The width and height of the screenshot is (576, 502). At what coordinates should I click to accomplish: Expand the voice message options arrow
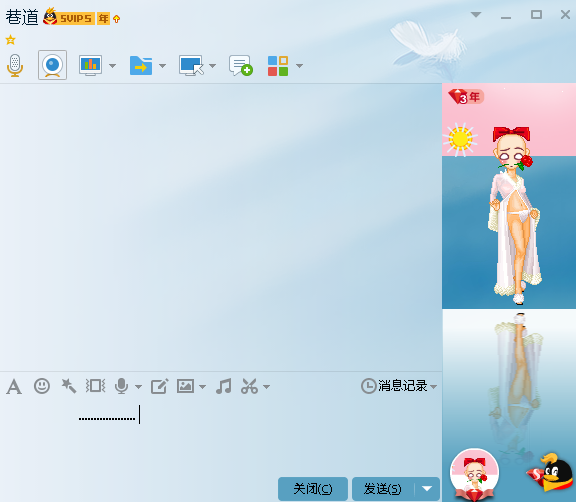pos(138,387)
